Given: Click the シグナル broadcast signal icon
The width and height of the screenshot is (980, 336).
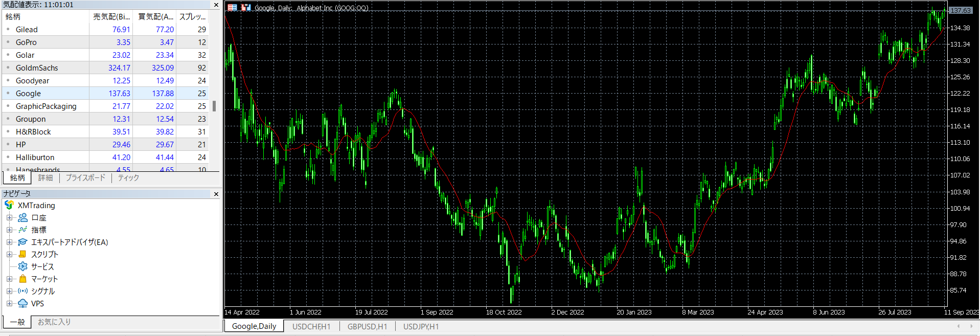Looking at the screenshot, I should click(23, 291).
